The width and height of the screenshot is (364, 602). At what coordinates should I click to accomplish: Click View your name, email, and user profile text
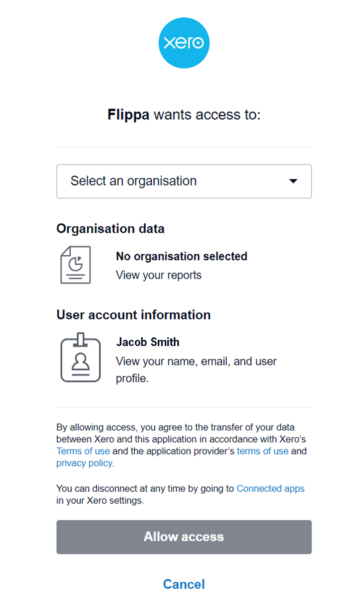point(196,370)
